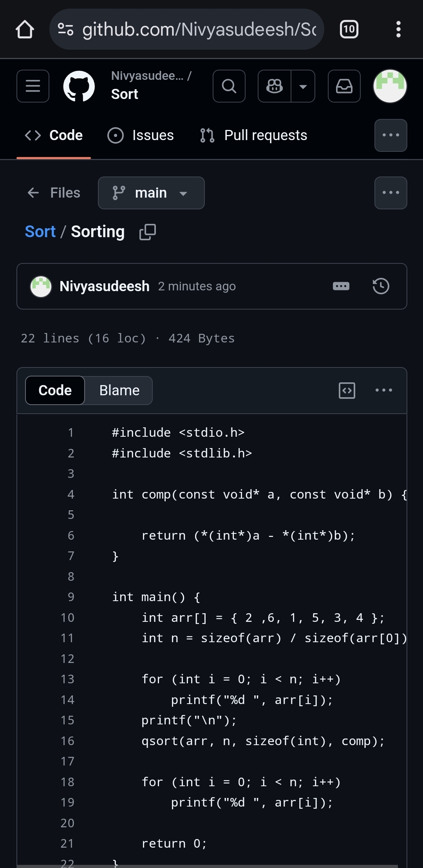
Task: Open the GitHub hamburger navigation menu
Action: point(33,86)
